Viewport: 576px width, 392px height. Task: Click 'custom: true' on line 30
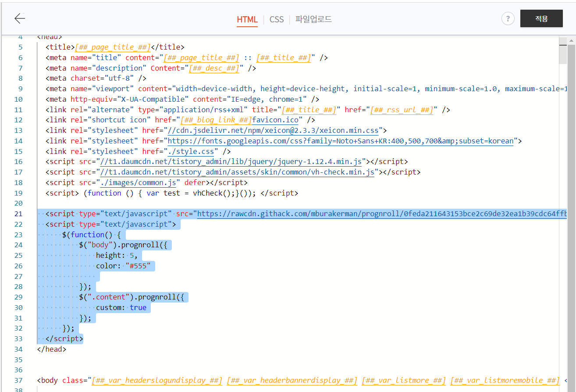[x=121, y=307]
